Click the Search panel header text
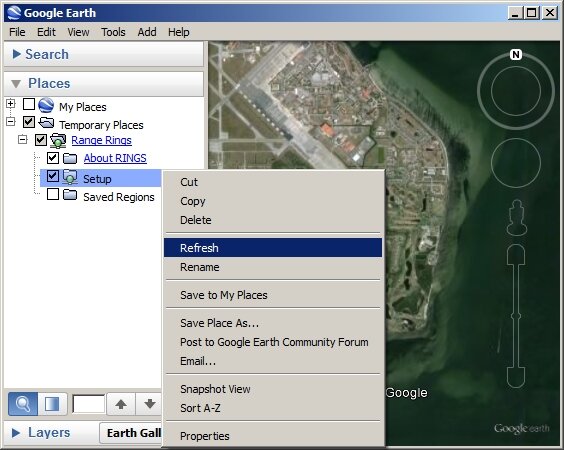Screen dimensions: 564x450 47,54
